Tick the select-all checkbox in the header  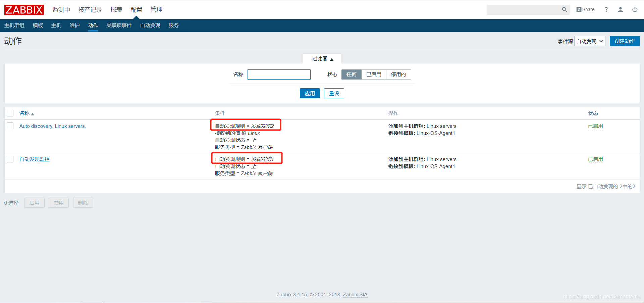click(x=10, y=113)
